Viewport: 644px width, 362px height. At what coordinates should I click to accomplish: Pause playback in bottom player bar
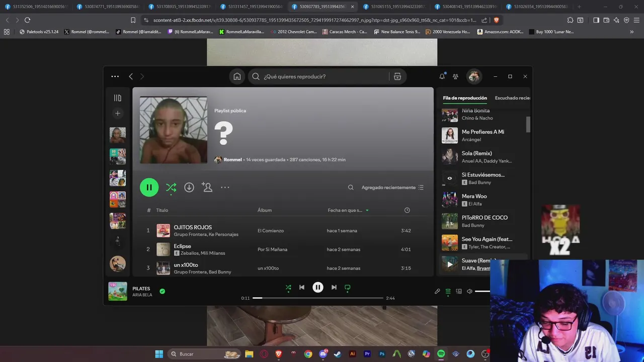318,287
